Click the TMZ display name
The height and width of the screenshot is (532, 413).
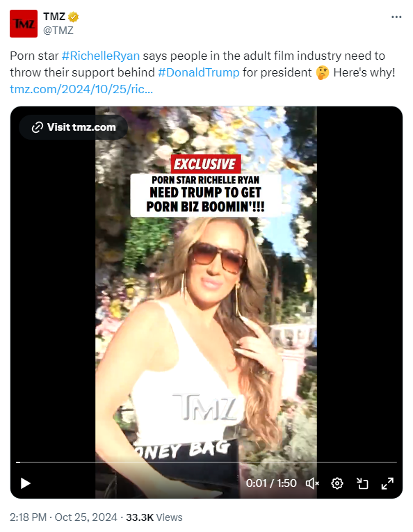[54, 16]
